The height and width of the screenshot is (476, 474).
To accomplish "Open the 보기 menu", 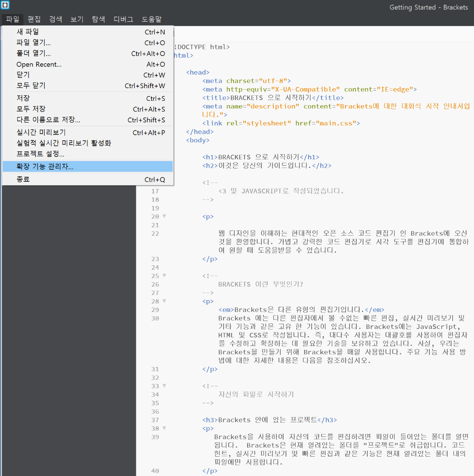I will [77, 19].
